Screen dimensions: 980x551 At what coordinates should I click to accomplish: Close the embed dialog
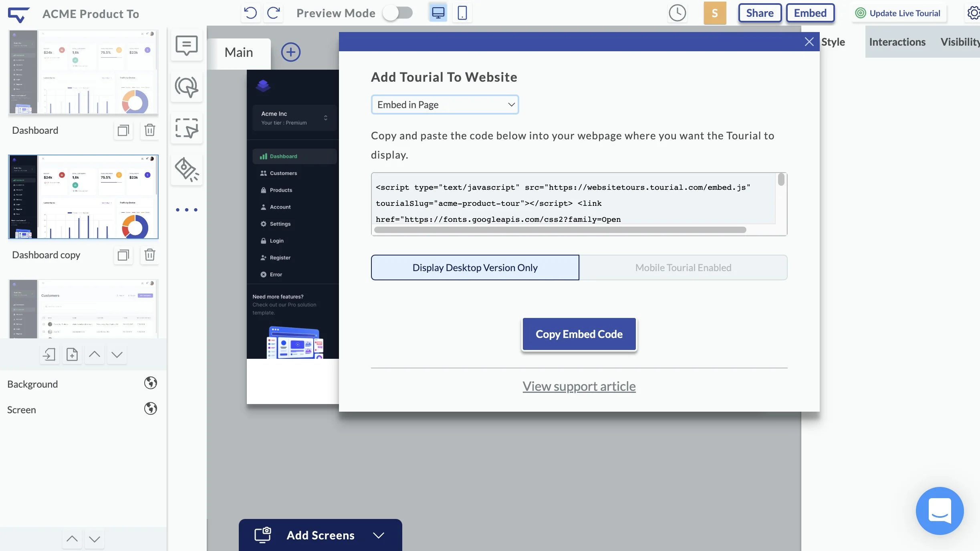pyautogui.click(x=809, y=42)
